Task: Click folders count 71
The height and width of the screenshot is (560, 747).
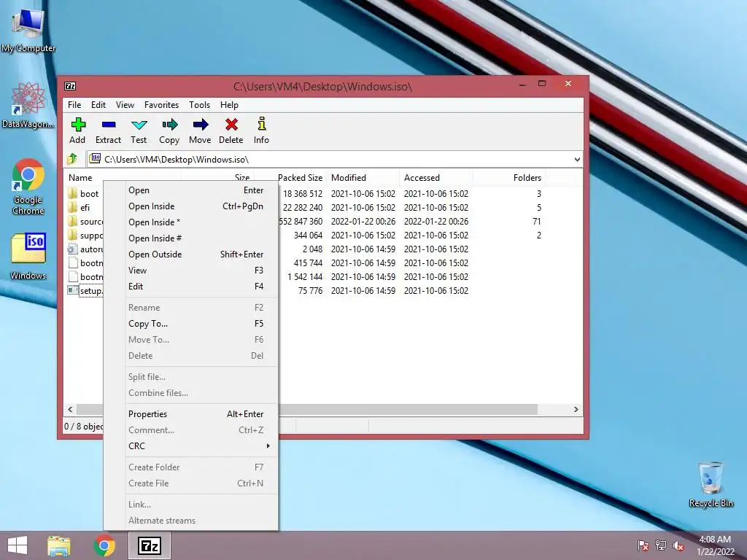Action: (x=537, y=222)
